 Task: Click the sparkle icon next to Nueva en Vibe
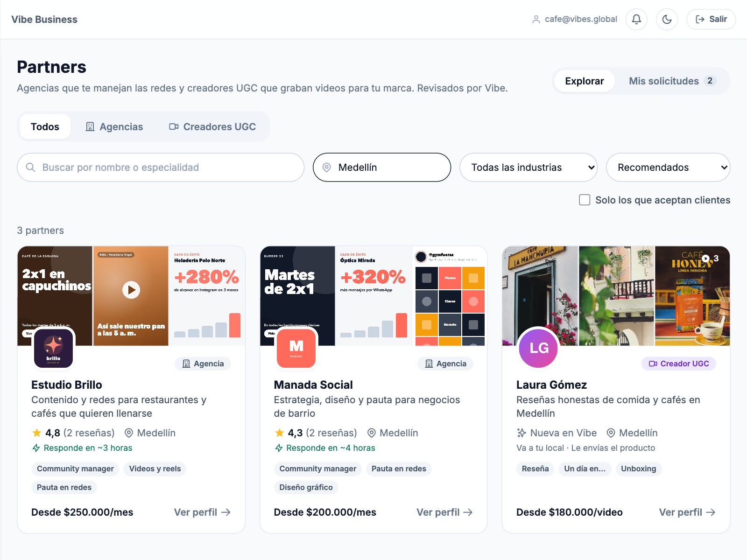[x=521, y=433]
